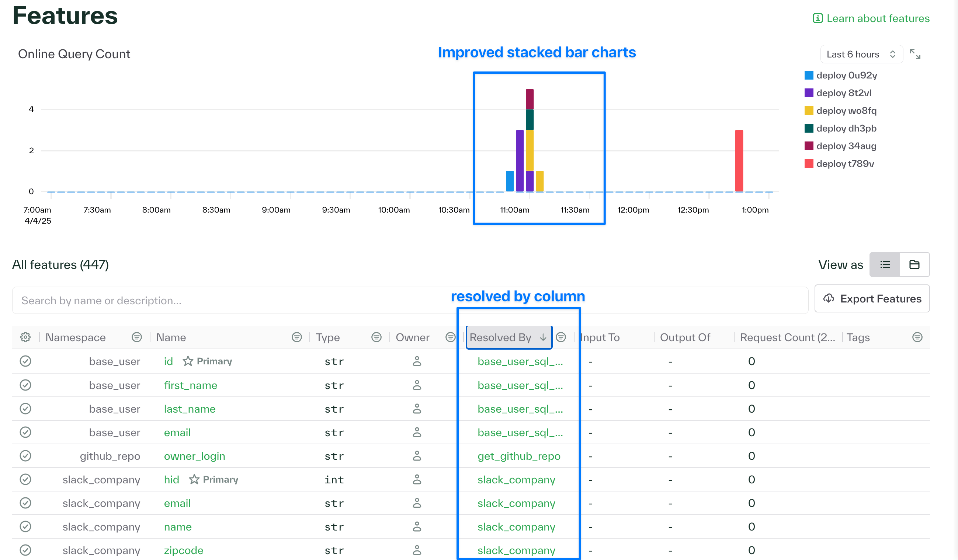
Task: Click the table settings gear icon
Action: click(25, 337)
